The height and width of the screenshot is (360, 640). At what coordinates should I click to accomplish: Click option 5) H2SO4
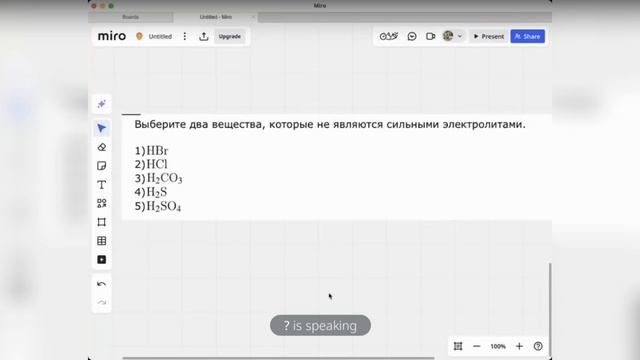158,206
